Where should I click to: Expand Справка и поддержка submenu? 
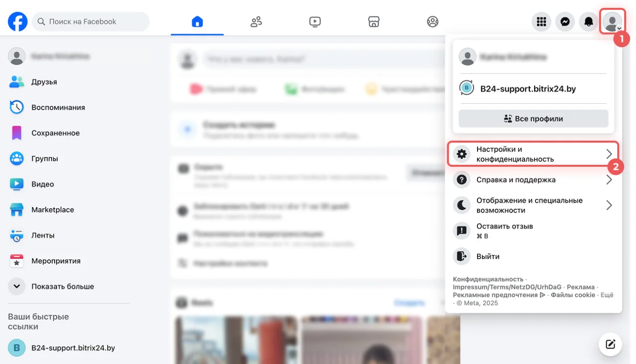(533, 180)
